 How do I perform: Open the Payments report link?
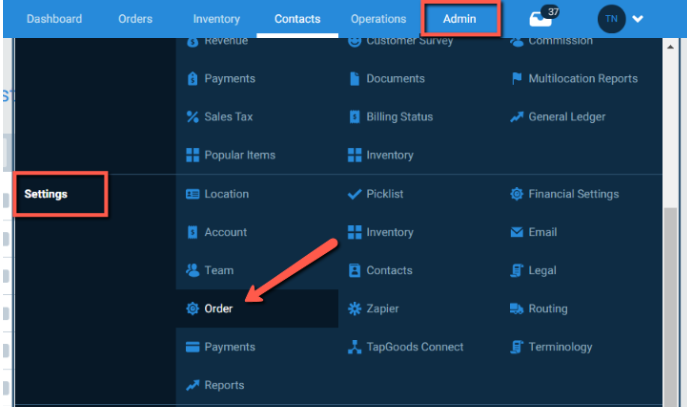[230, 79]
